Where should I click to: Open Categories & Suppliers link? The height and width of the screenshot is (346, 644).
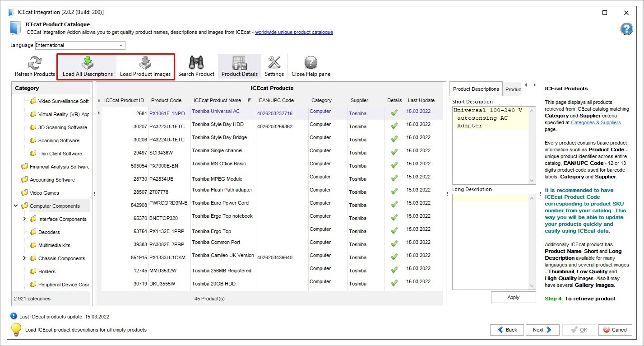point(596,122)
